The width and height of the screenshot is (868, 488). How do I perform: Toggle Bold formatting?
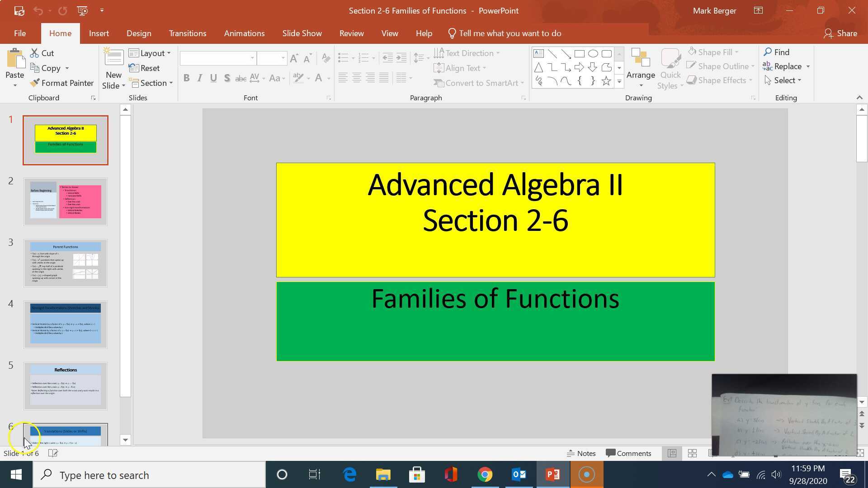186,78
